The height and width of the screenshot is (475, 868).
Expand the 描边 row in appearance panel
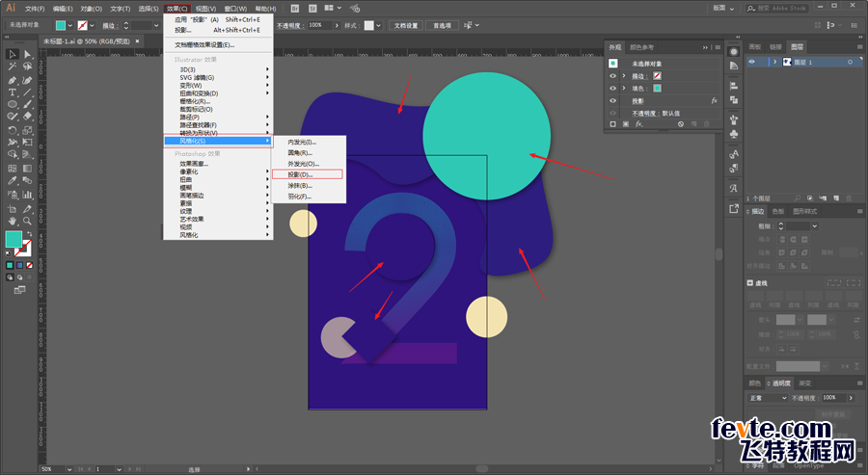(624, 76)
